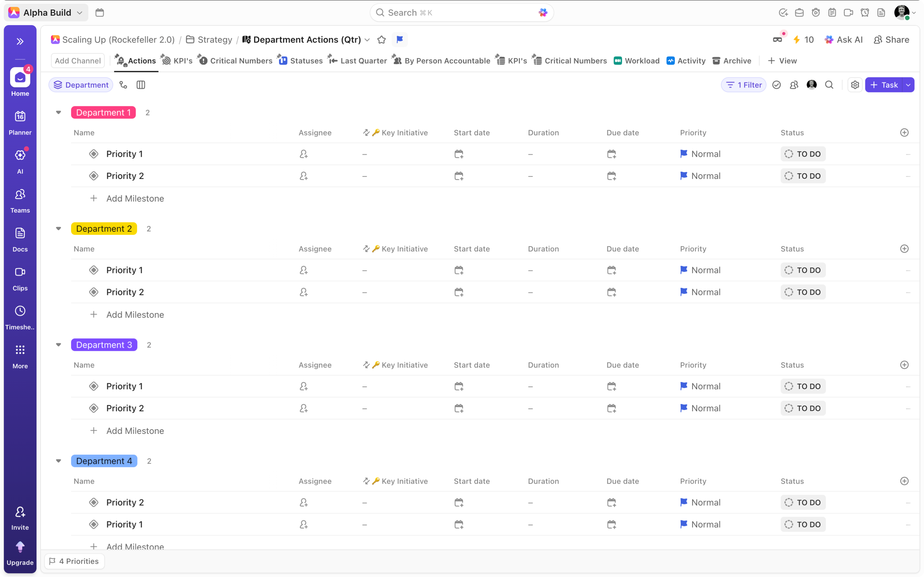
Task: Click Add Milestone under Department 1
Action: pos(135,198)
